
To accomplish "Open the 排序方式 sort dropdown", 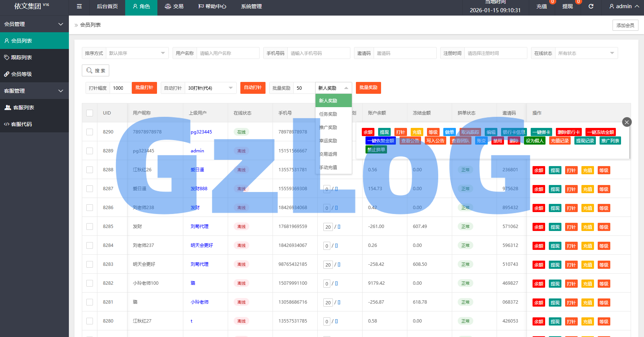I will [x=137, y=53].
